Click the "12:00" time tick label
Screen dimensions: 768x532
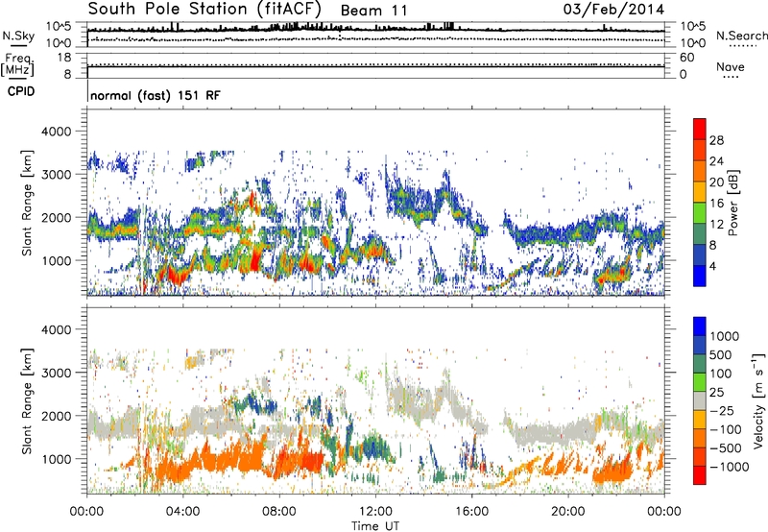click(x=375, y=512)
